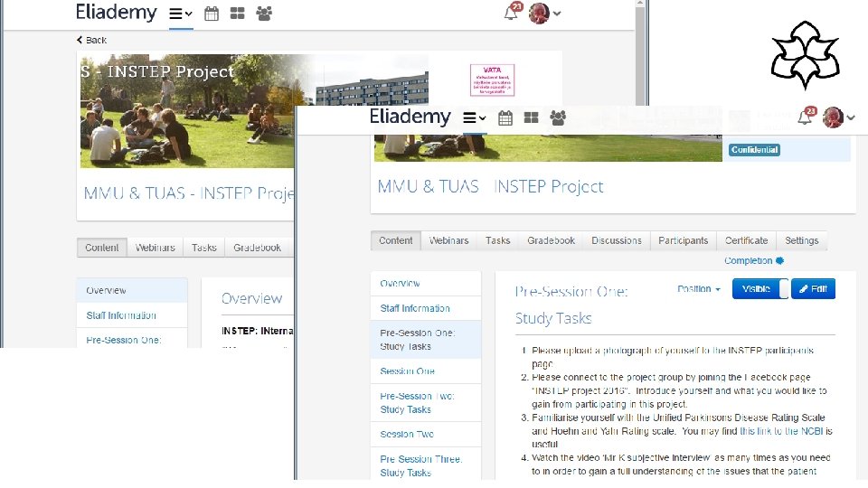Select Webinars tab in front window

449,240
